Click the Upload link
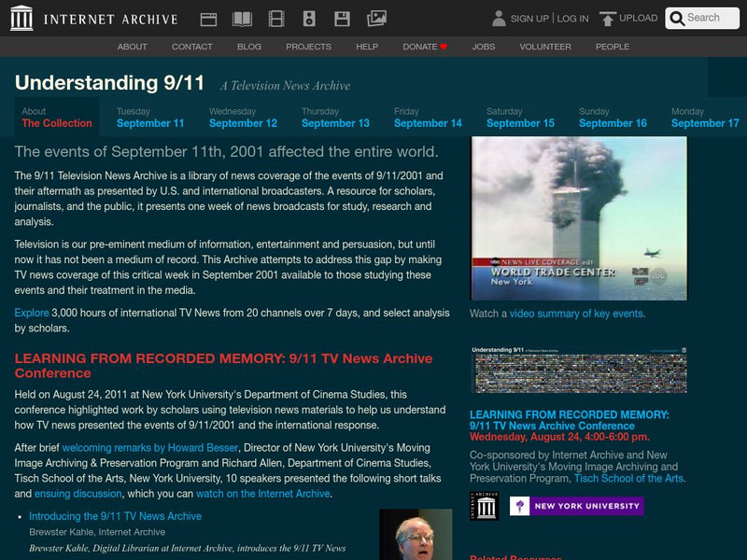Viewport: 747px width, 560px height. tap(638, 18)
